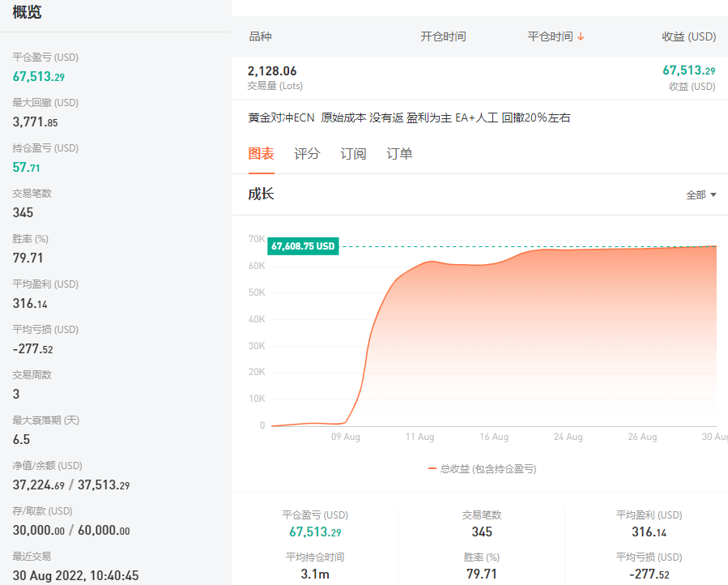Click the last trade time 30 Aug 2022, 10:40:45

75,576
